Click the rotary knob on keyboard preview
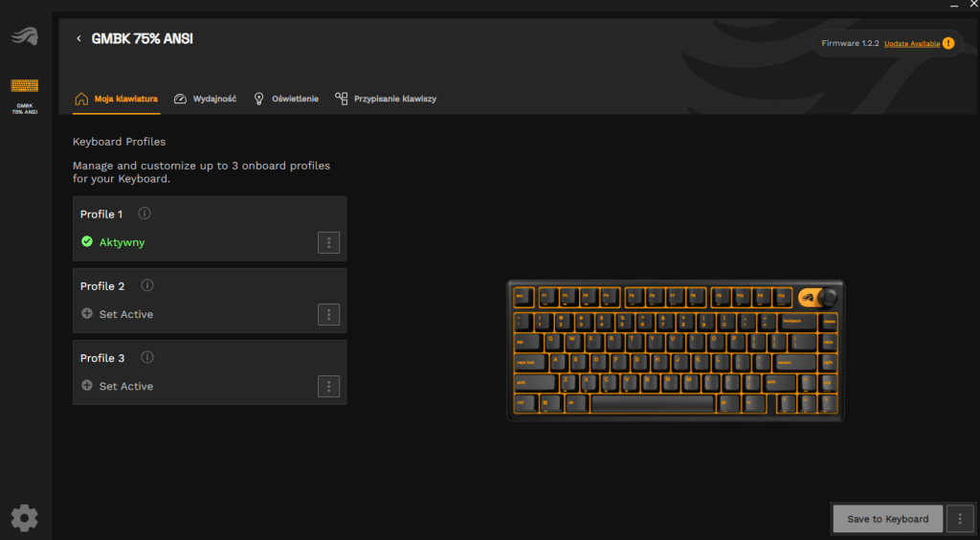980x540 pixels. [828, 297]
